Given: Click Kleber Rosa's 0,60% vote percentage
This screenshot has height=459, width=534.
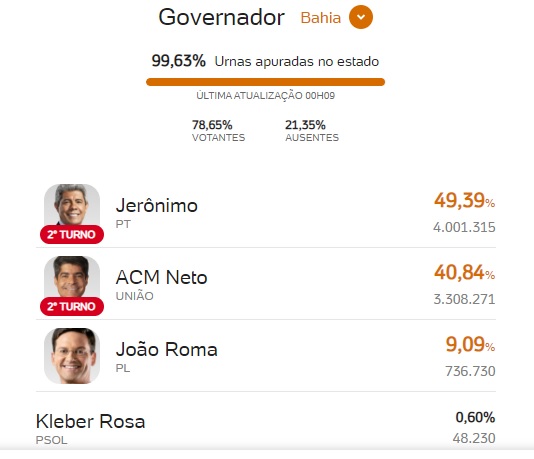Looking at the screenshot, I should (475, 417).
